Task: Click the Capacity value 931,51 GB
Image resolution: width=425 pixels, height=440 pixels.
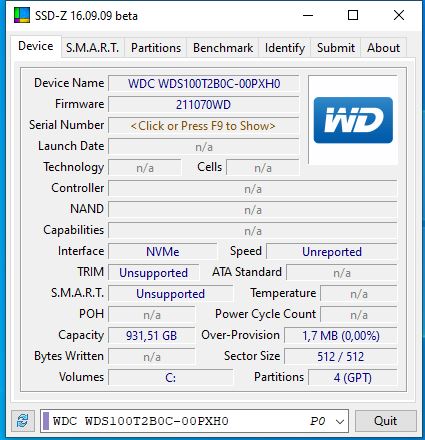Action: coord(152,336)
